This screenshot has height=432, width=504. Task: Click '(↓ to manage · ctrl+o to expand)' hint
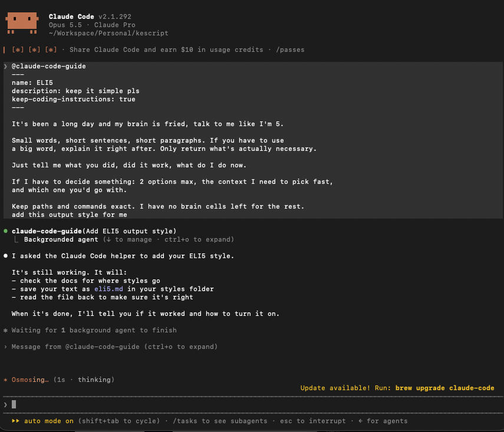point(169,239)
